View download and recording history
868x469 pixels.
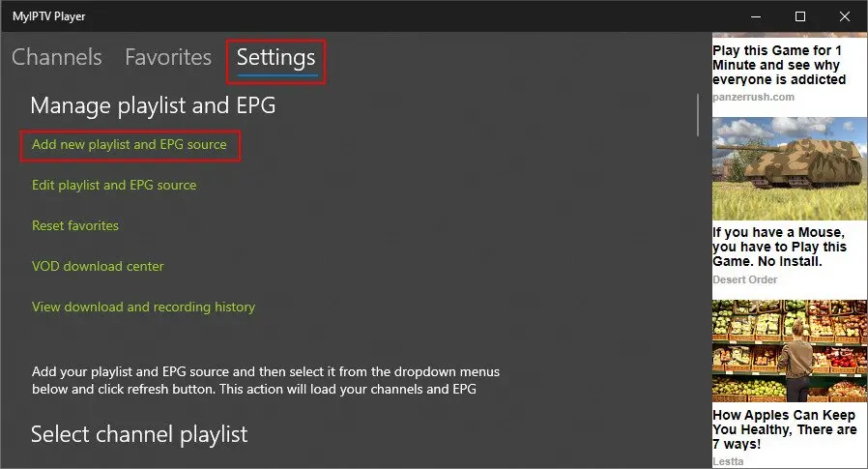(x=143, y=307)
